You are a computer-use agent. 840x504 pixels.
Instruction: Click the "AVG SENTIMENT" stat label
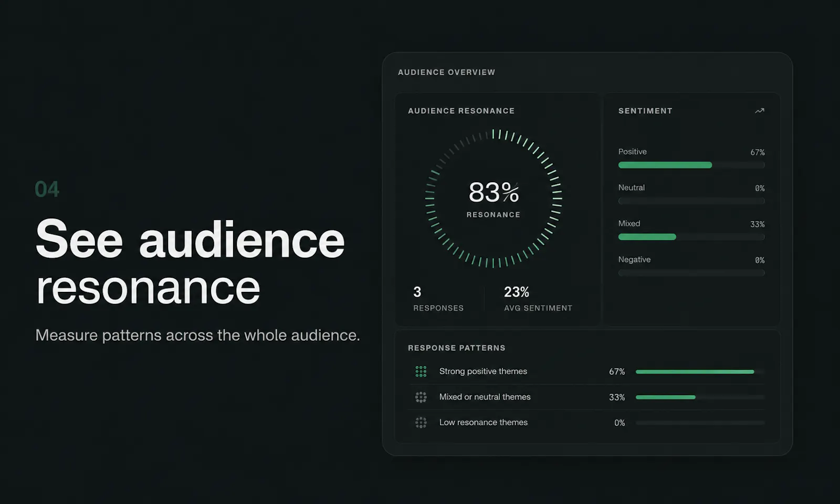click(538, 308)
